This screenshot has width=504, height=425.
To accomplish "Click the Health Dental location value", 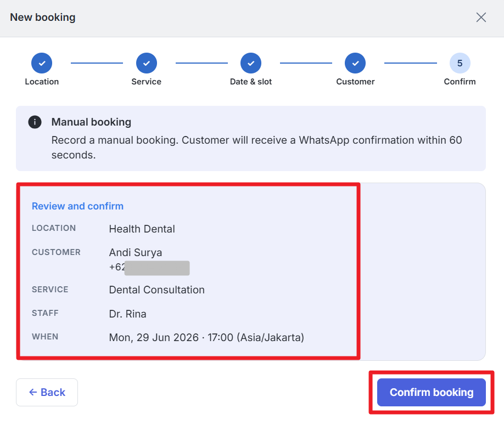I will point(142,229).
